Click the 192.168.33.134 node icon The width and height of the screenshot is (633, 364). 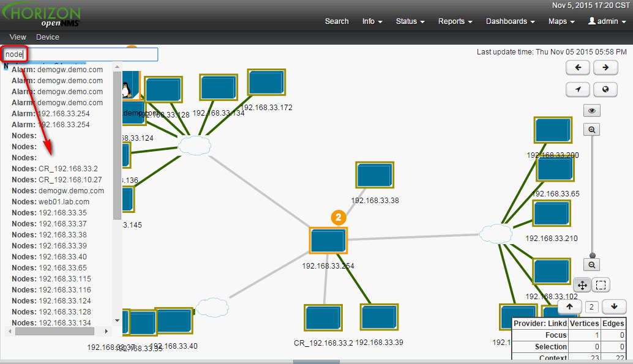[219, 87]
